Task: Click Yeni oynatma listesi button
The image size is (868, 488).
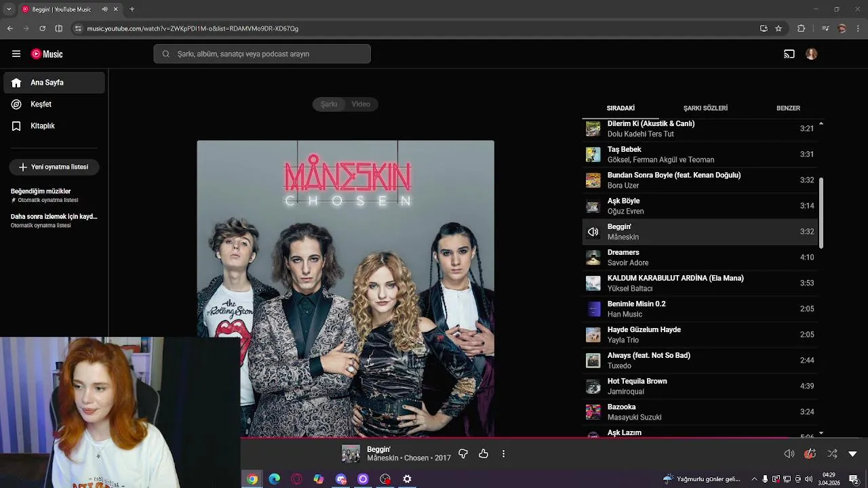Action: 54,167
